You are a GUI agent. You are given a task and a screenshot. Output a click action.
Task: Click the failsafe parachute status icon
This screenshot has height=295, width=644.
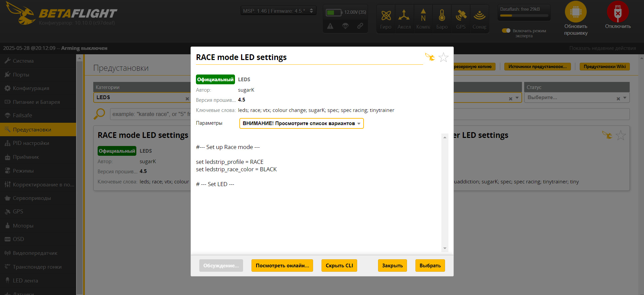[345, 26]
